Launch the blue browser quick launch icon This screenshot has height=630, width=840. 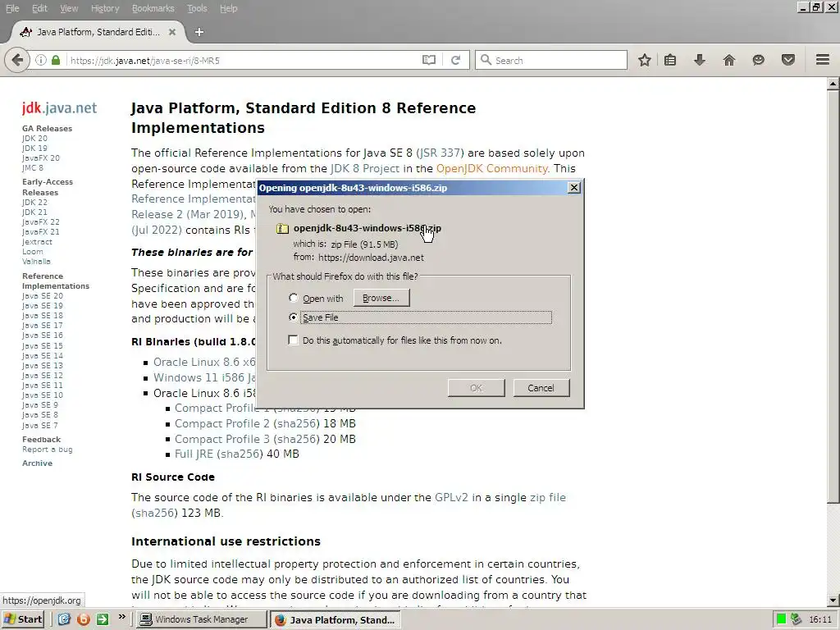click(x=64, y=619)
